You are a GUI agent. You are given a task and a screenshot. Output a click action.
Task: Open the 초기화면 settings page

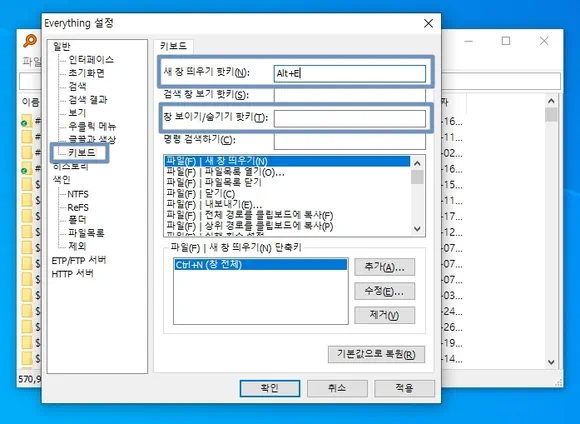click(x=86, y=73)
